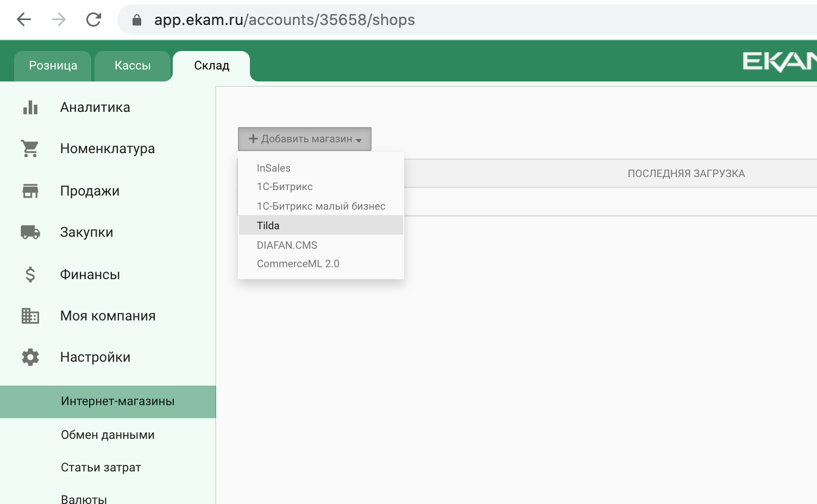Open the Закупки section
This screenshot has width=817, height=504.
pos(86,232)
